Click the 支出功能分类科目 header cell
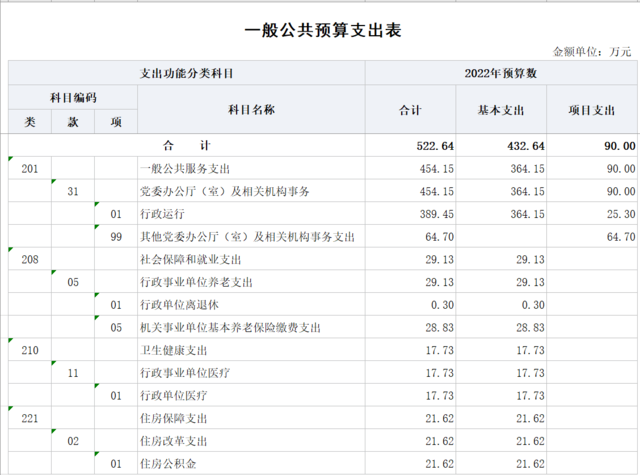640x475 pixels. coord(187,73)
